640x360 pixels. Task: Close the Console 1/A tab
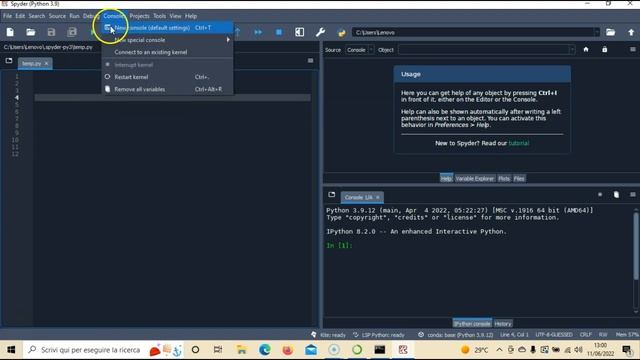click(378, 198)
